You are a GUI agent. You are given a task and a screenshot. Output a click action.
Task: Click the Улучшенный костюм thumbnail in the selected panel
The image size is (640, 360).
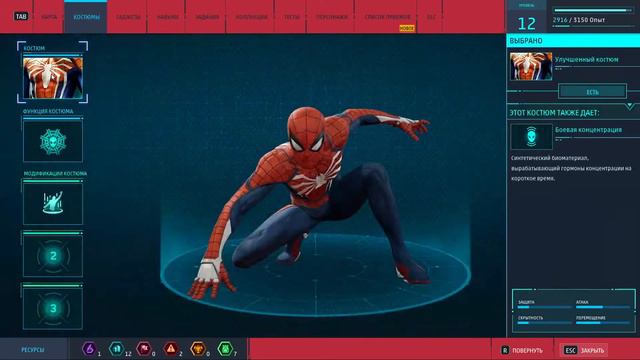click(x=531, y=66)
